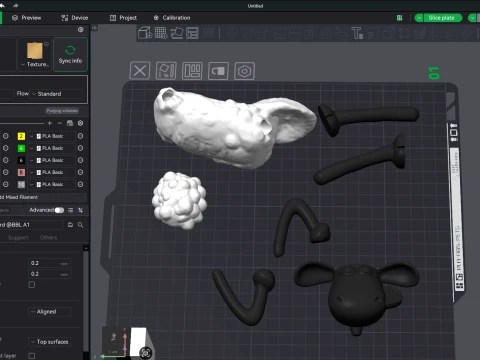480x360 pixels.
Task: Click the plate Auto orient icon
Action: [166, 71]
